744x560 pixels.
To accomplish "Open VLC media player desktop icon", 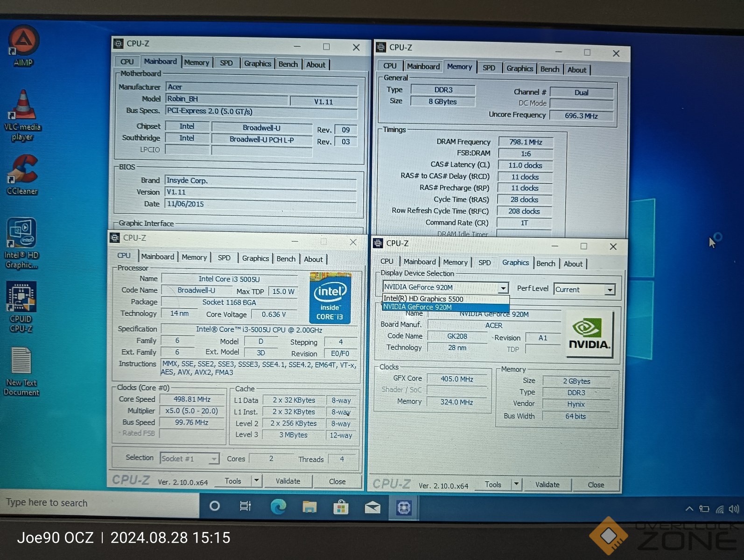I will point(22,116).
